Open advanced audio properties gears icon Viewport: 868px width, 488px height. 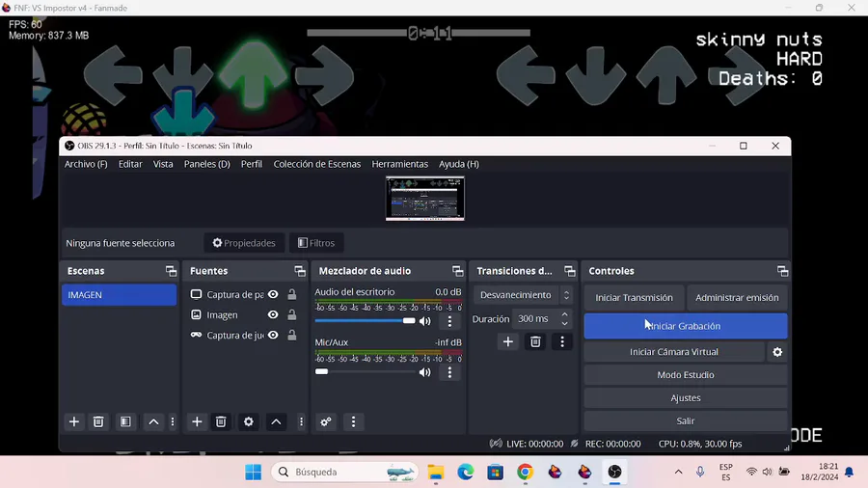click(326, 421)
